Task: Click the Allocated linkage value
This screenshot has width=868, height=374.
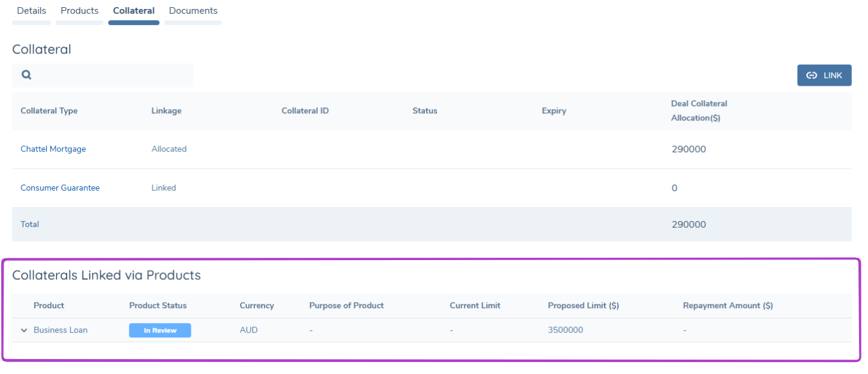Action: [x=169, y=149]
